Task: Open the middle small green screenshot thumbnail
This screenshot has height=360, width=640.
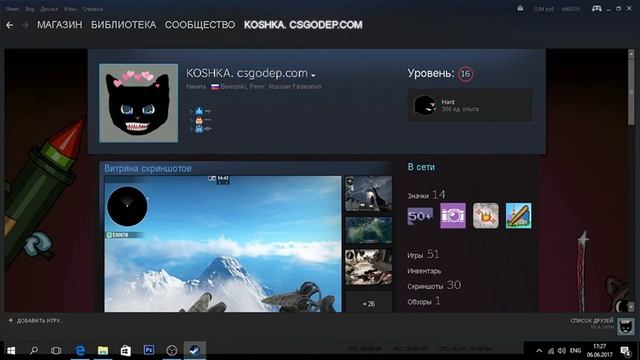Action: (369, 230)
